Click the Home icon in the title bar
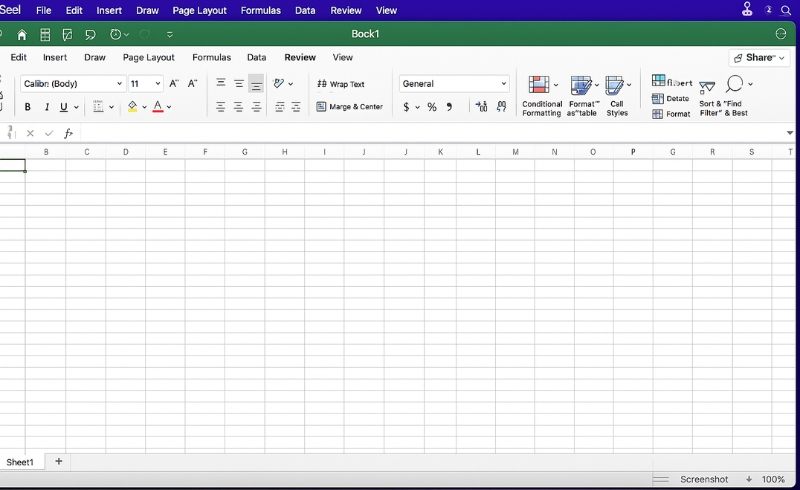Image resolution: width=800 pixels, height=490 pixels. click(21, 35)
